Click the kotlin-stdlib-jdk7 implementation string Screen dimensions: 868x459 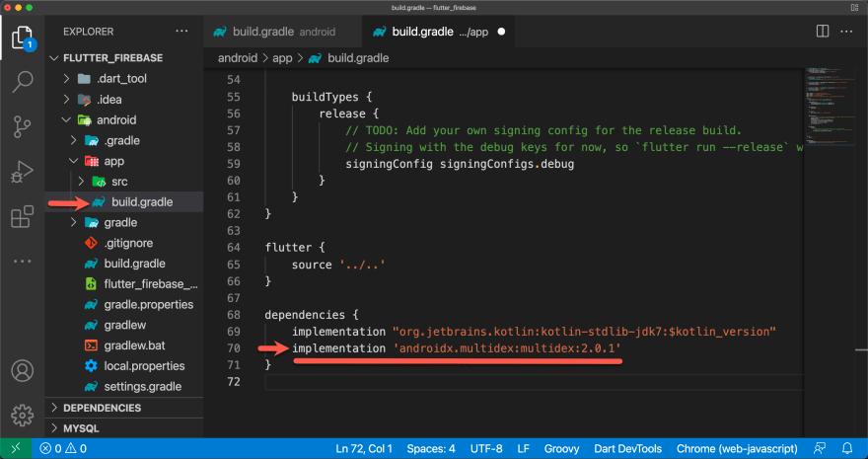585,332
